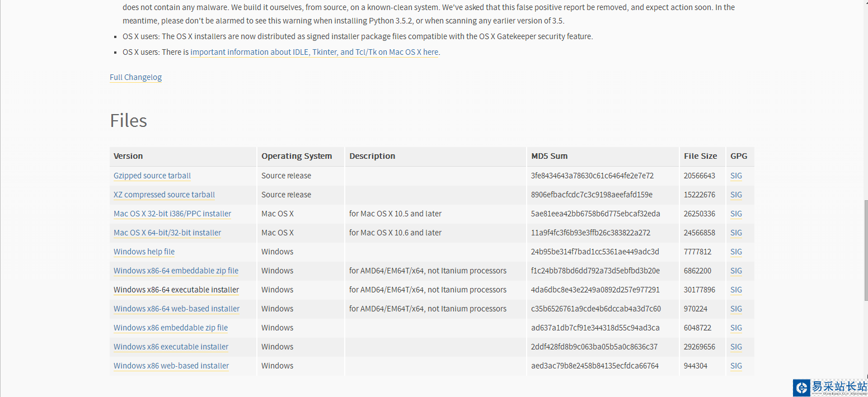Open SIG link for Windows x86 web-based installer

pyautogui.click(x=736, y=366)
